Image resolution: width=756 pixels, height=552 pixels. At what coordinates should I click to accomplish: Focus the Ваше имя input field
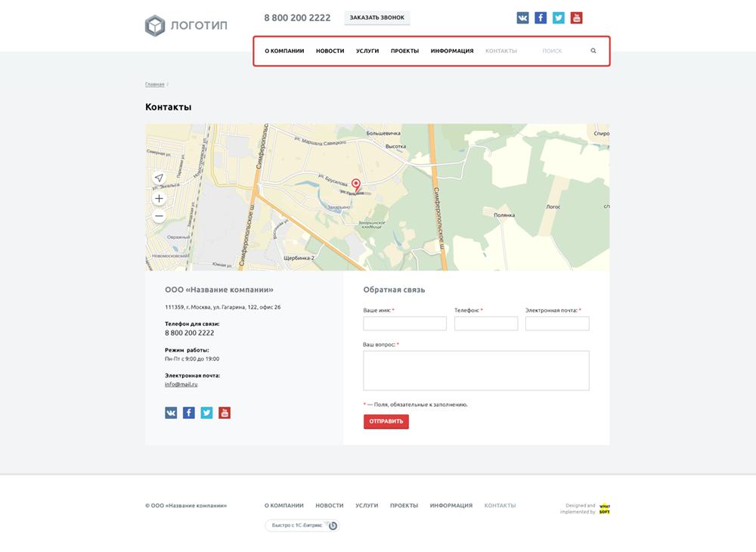[404, 324]
